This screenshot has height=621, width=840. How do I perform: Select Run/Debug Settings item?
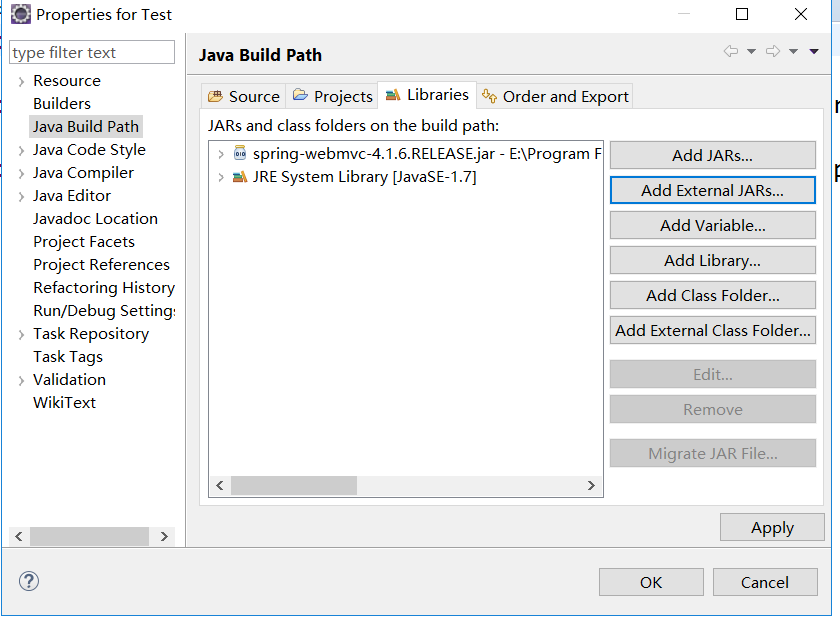pyautogui.click(x=104, y=311)
